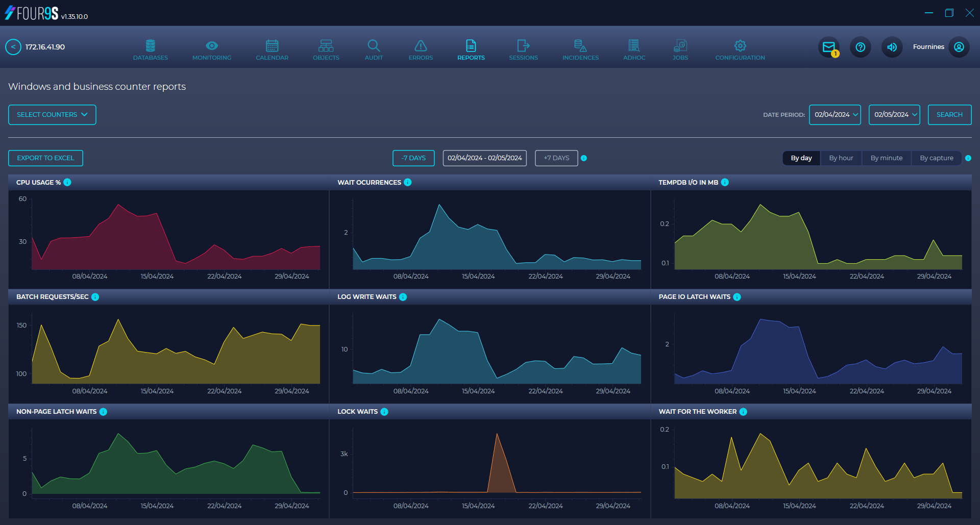The width and height of the screenshot is (980, 525).
Task: Enable the By minute aggregation option
Action: coord(886,158)
